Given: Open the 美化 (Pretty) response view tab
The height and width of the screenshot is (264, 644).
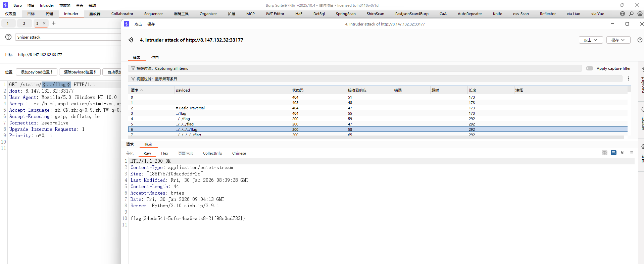Looking at the screenshot, I should click(x=130, y=153).
